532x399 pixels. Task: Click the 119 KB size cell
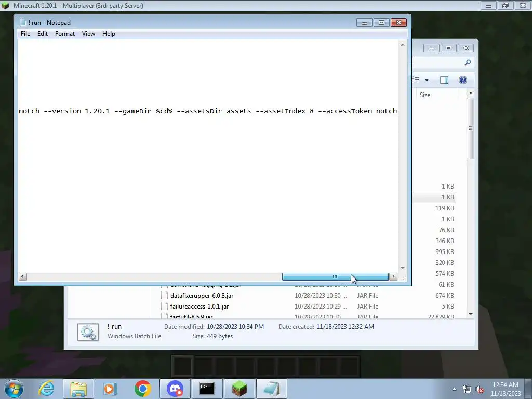pyautogui.click(x=445, y=208)
